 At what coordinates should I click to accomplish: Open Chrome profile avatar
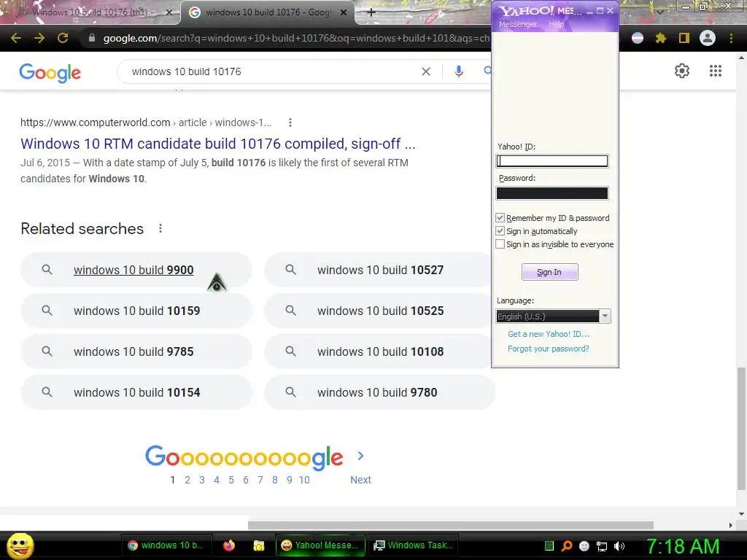click(x=708, y=38)
